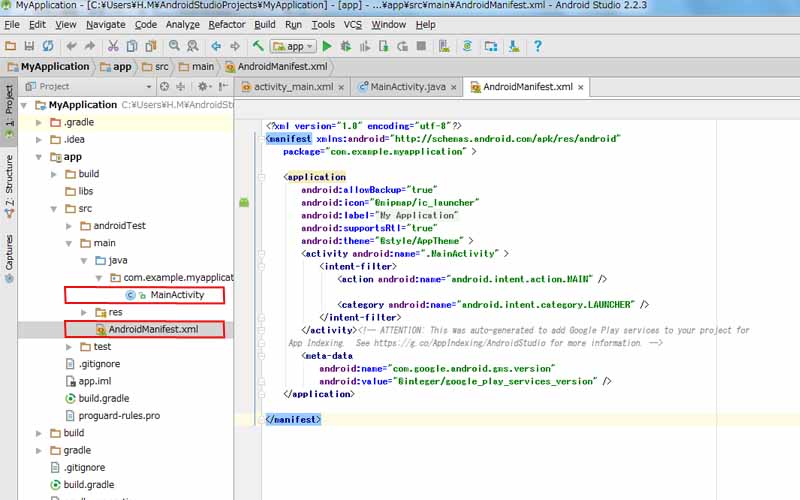
Task: Click the AVD Manager icon
Action: [x=444, y=46]
